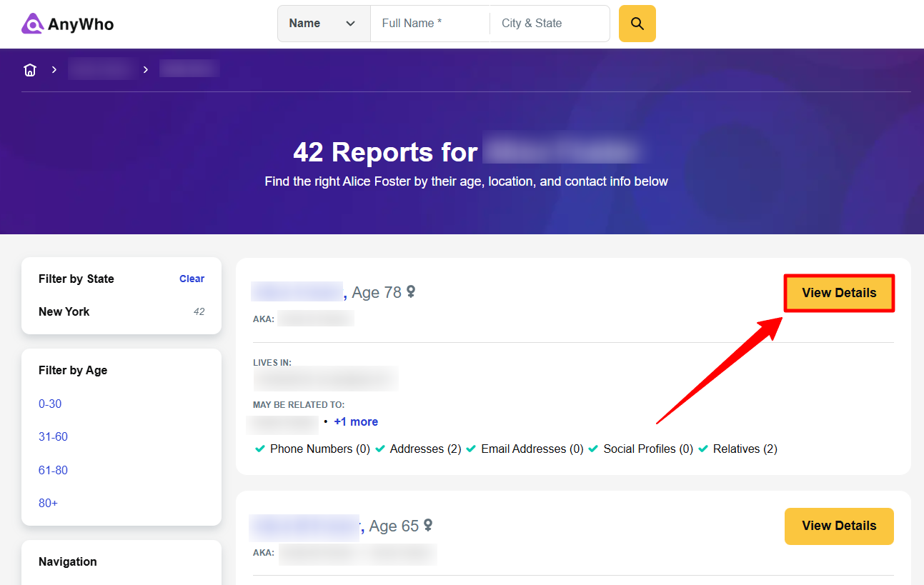The image size is (924, 585).
Task: Click the City & State input field
Action: point(548,24)
